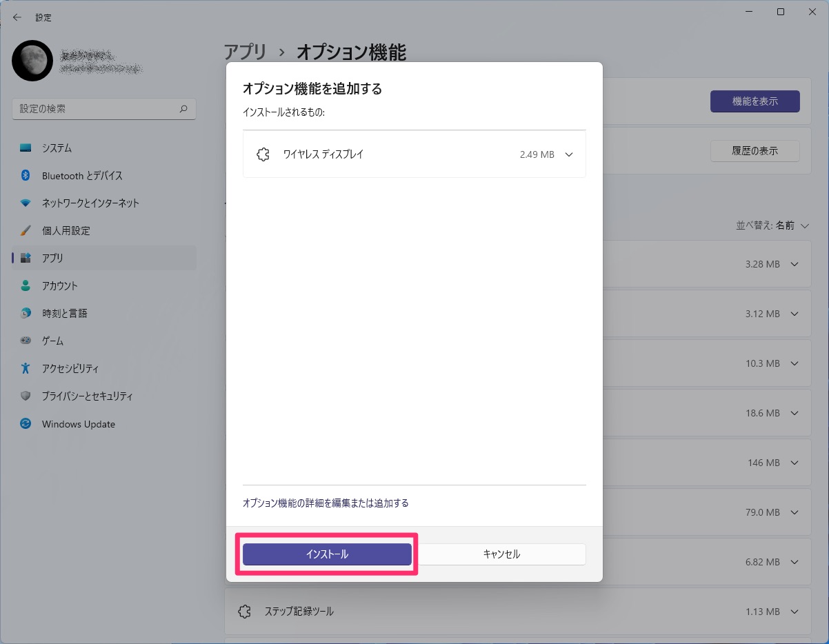Click the オプション機能の詳細を編集または追加する link
The height and width of the screenshot is (644, 829).
point(326,503)
